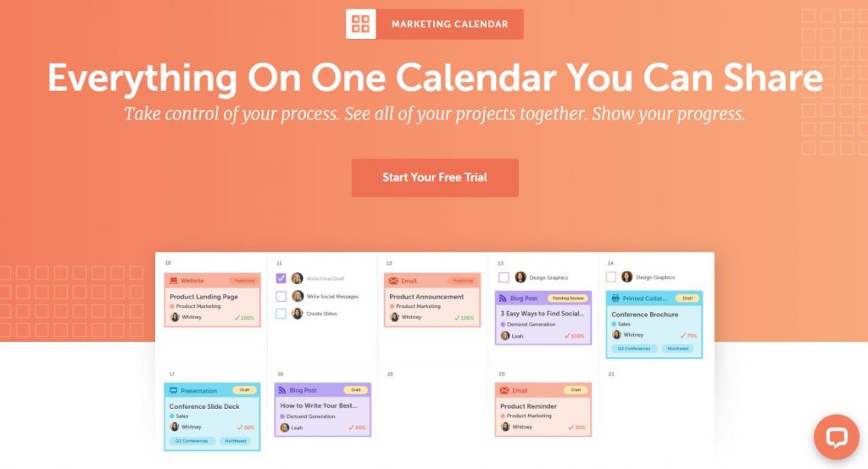Select the Q2 Conferences tag on Conference Slide Deck
The width and height of the screenshot is (868, 469).
tap(192, 441)
